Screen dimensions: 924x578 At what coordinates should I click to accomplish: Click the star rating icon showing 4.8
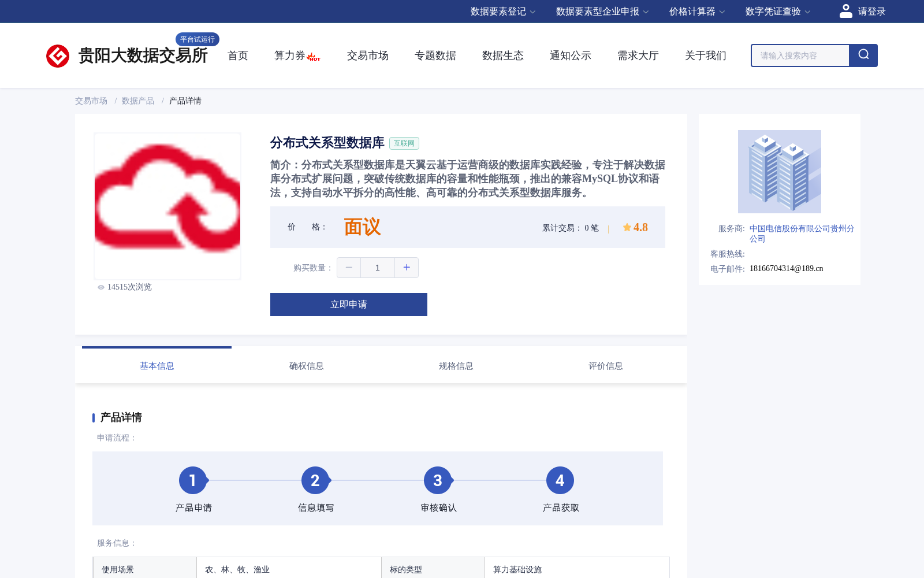click(x=627, y=227)
